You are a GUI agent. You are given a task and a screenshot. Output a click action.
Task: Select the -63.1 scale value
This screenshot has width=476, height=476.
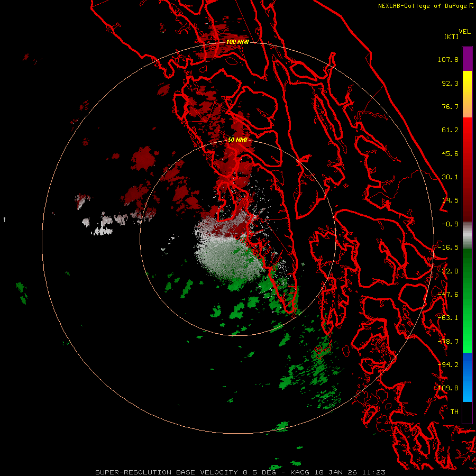(448, 318)
